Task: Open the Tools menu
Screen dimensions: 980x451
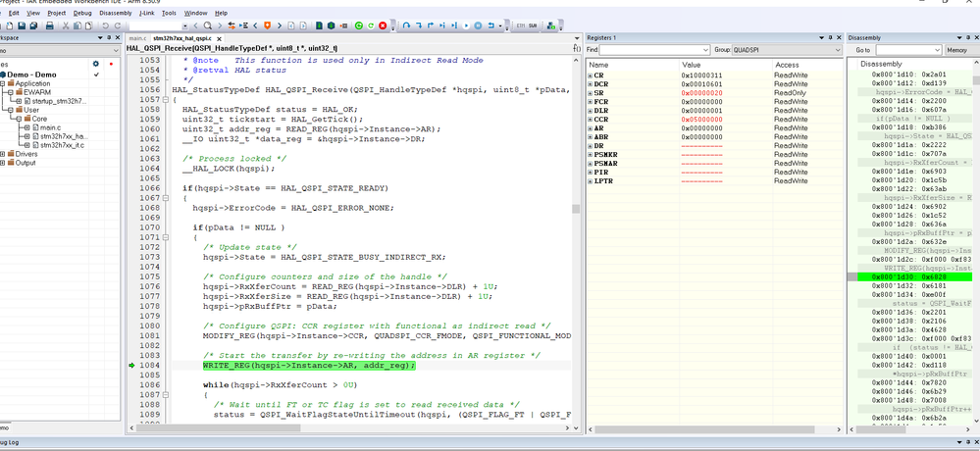Action: coord(169,13)
